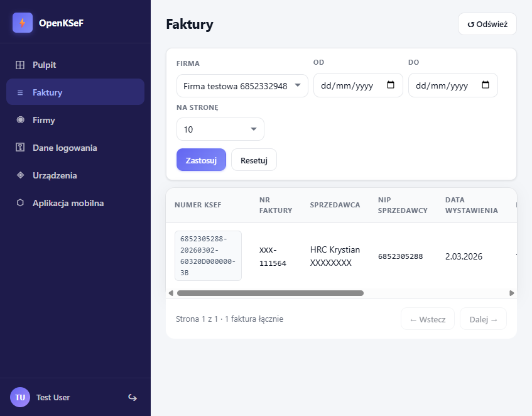The image size is (532, 416).
Task: Refresh the list with Odśwież button
Action: [x=487, y=24]
